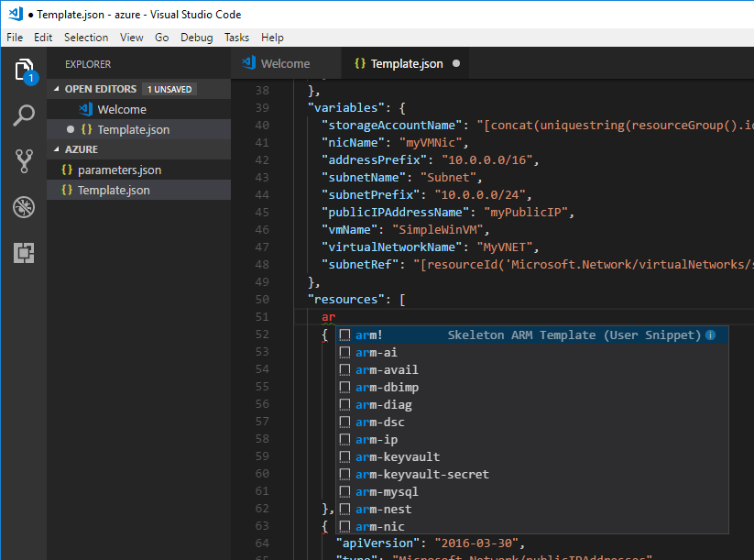Image resolution: width=754 pixels, height=560 pixels.
Task: Click the JSON braces icon on Template.json tab
Action: click(x=360, y=63)
